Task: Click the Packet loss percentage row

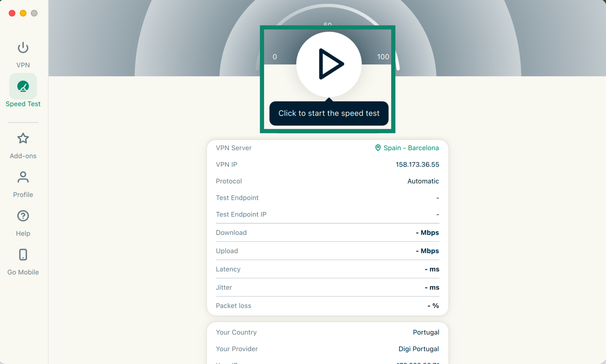Action: point(327,306)
